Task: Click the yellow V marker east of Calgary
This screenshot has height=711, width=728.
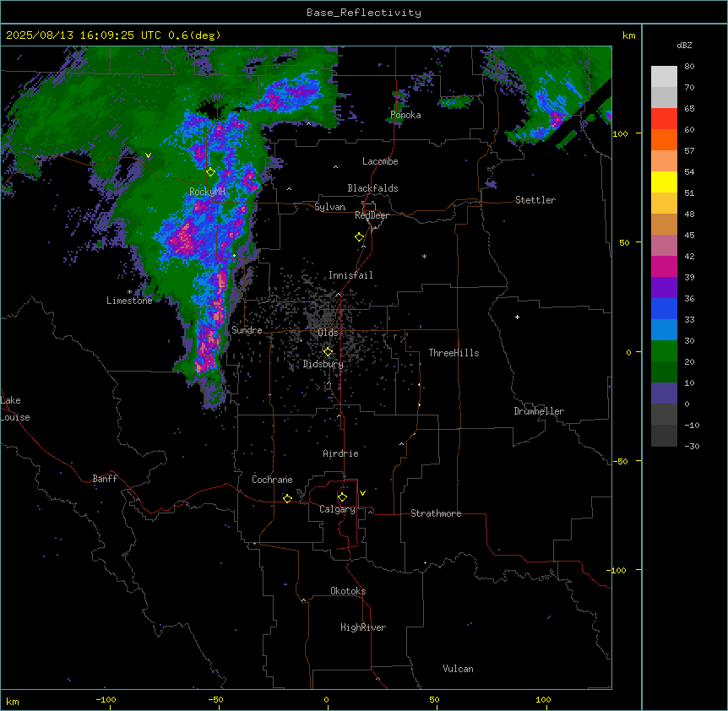Action: [362, 493]
